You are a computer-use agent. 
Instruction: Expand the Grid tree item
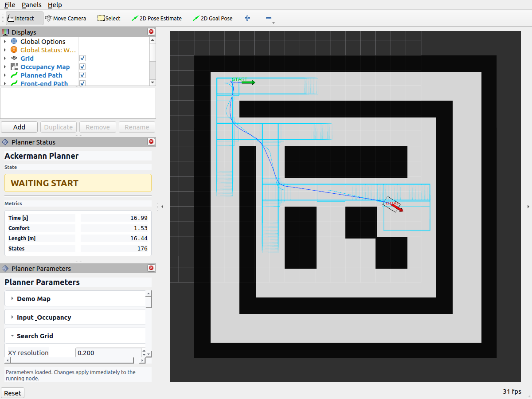point(5,58)
